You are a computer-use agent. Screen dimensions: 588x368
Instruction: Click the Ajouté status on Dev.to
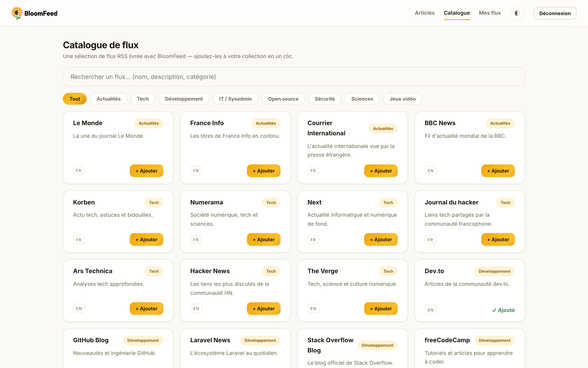503,310
